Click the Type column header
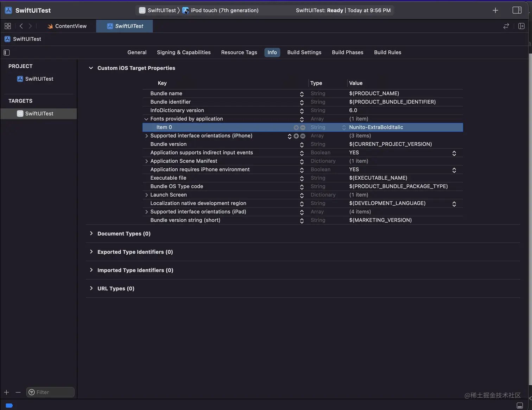The image size is (532, 410). point(316,83)
